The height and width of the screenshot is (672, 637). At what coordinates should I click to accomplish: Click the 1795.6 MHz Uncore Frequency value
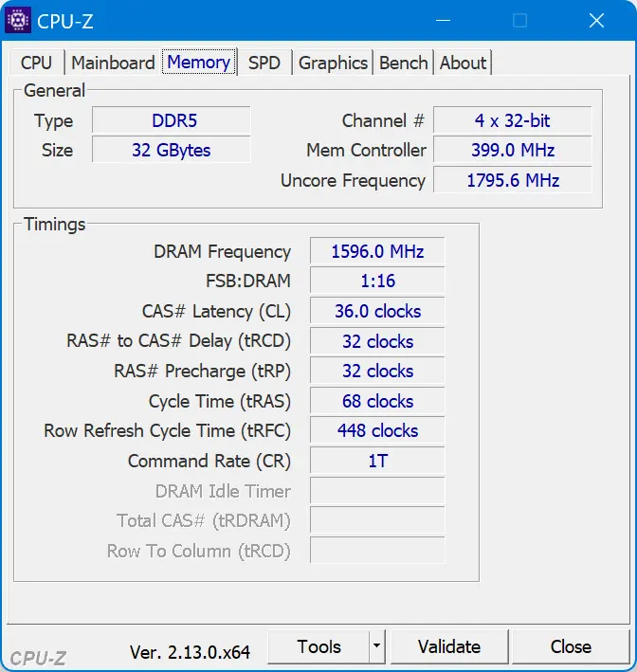click(x=513, y=180)
